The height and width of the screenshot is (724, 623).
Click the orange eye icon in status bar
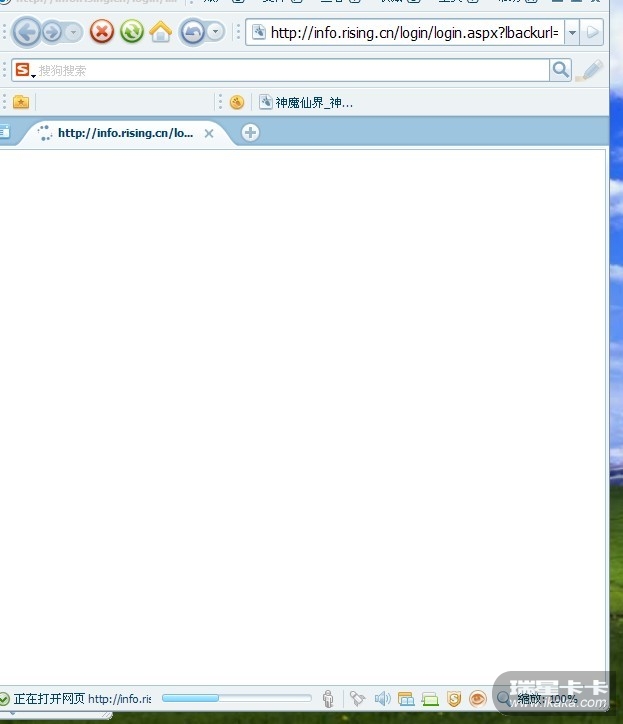coord(478,699)
